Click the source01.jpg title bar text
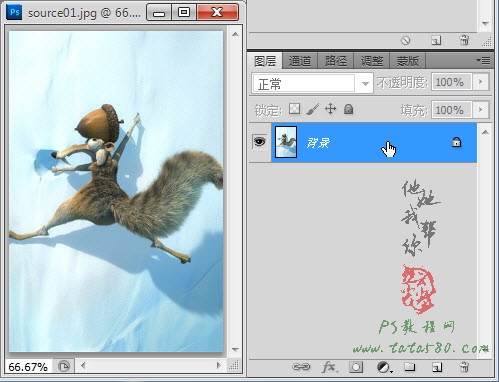 point(84,13)
